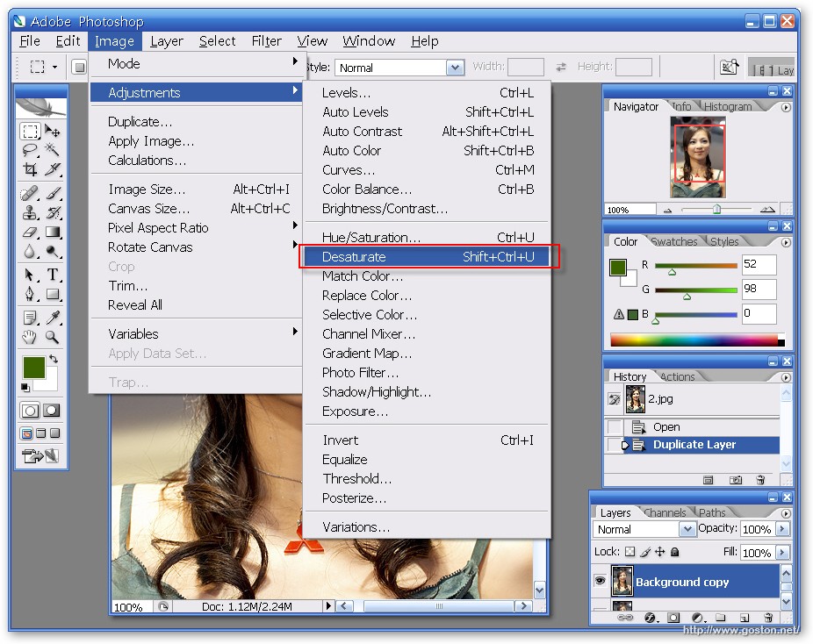Screen dimensions: 813x644
Task: Swap foreground and background colors
Action: click(54, 359)
